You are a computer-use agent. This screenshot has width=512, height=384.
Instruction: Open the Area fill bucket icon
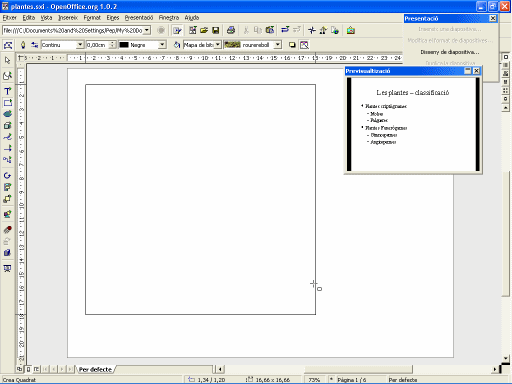177,45
